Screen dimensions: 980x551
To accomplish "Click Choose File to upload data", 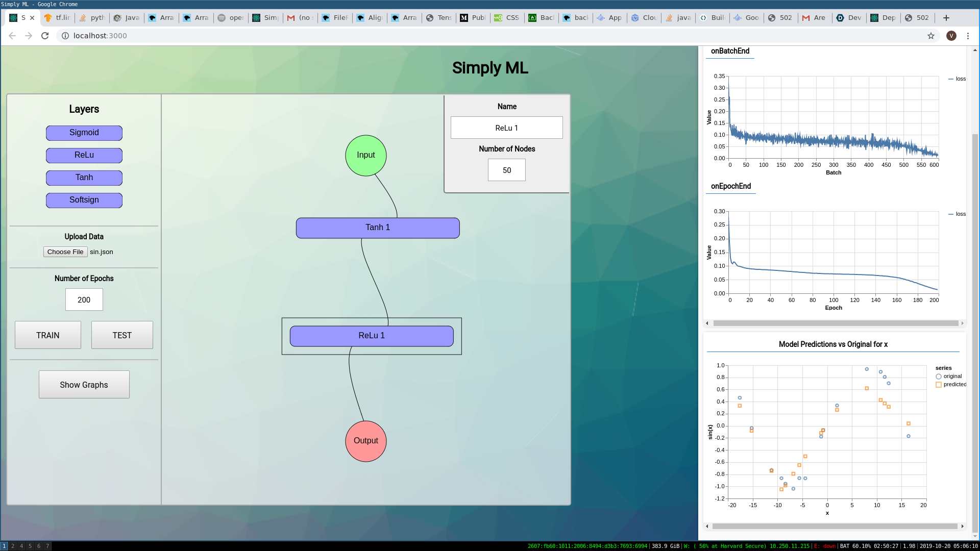I will 65,252.
